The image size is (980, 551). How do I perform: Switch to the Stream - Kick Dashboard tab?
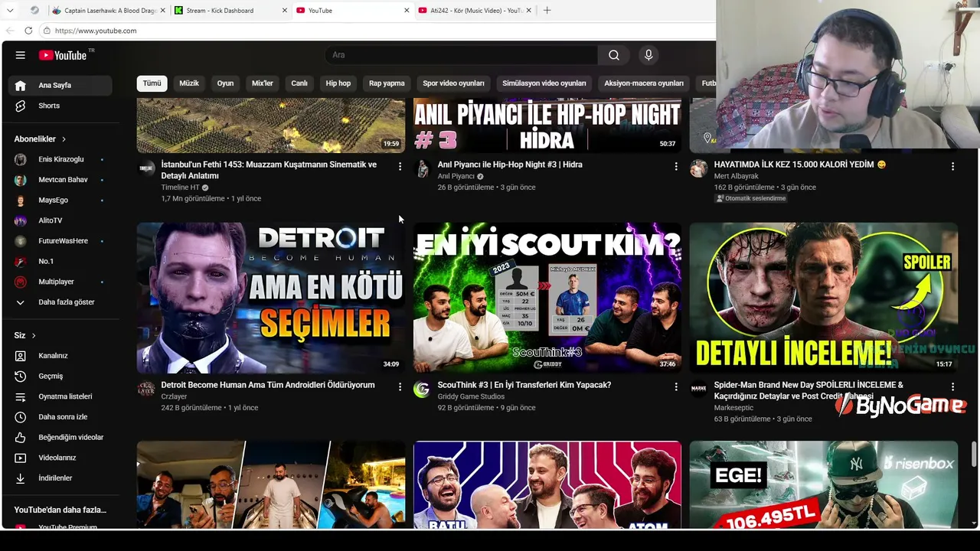[230, 11]
